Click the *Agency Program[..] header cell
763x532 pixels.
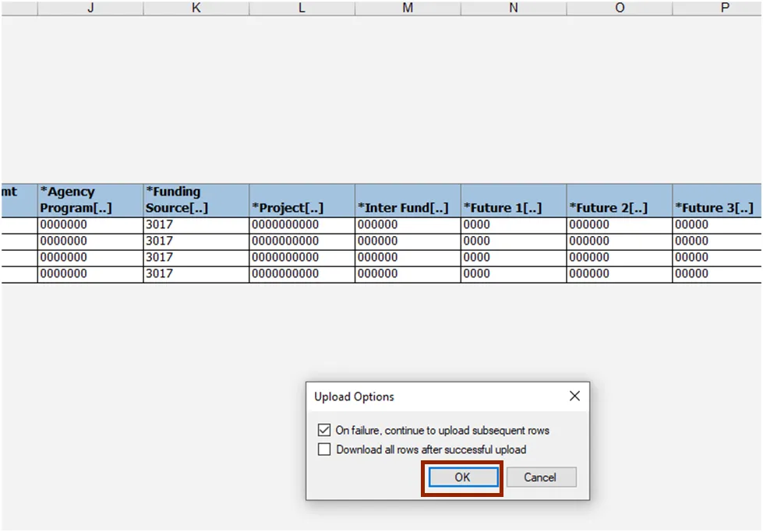(x=90, y=200)
